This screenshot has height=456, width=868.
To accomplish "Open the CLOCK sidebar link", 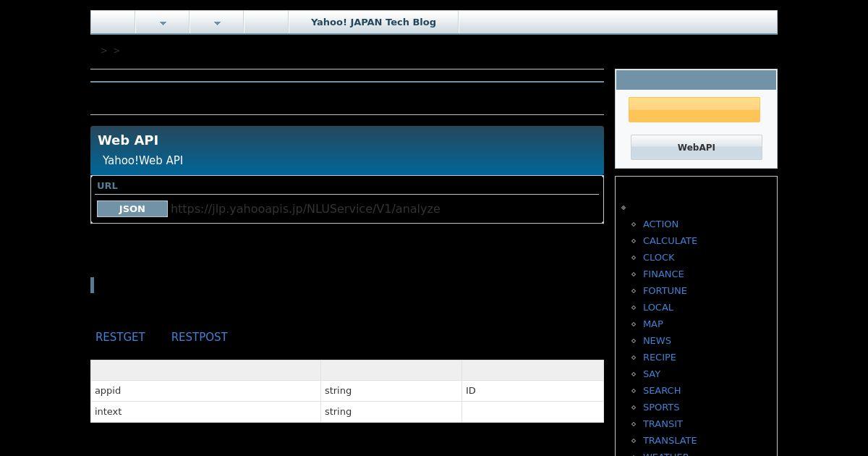I will pos(658,257).
